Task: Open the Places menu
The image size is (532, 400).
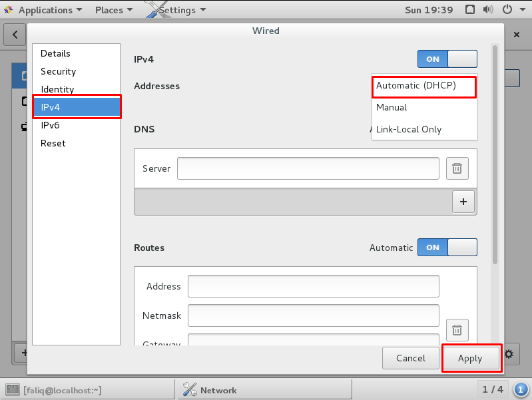Action: 114,10
